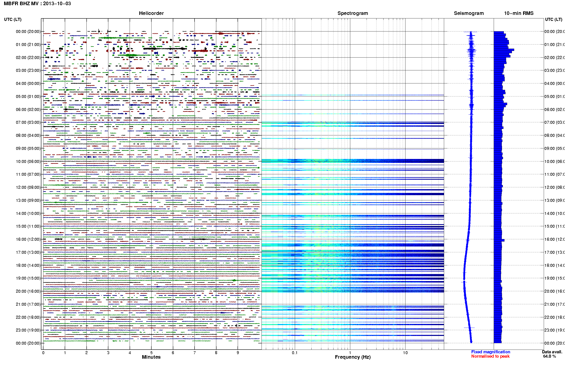Click the left '19:00 (15:00)' time label
Screen dimensions: 588x368
pyautogui.click(x=28, y=278)
